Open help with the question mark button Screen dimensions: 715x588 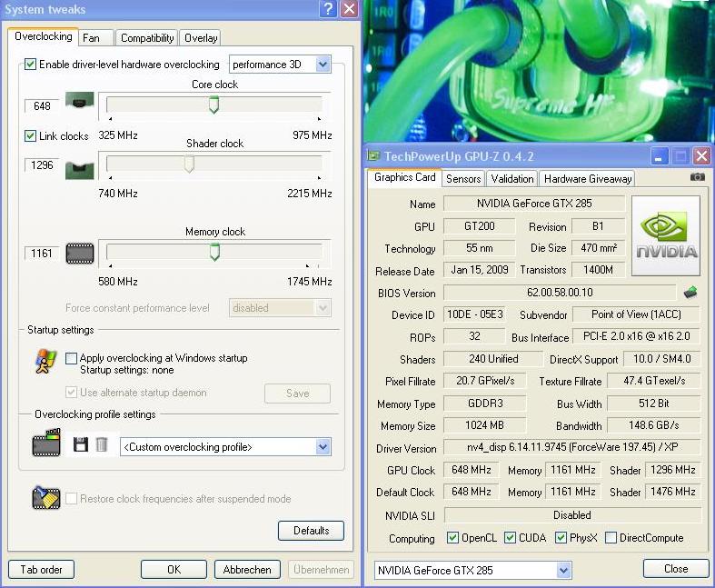328,9
